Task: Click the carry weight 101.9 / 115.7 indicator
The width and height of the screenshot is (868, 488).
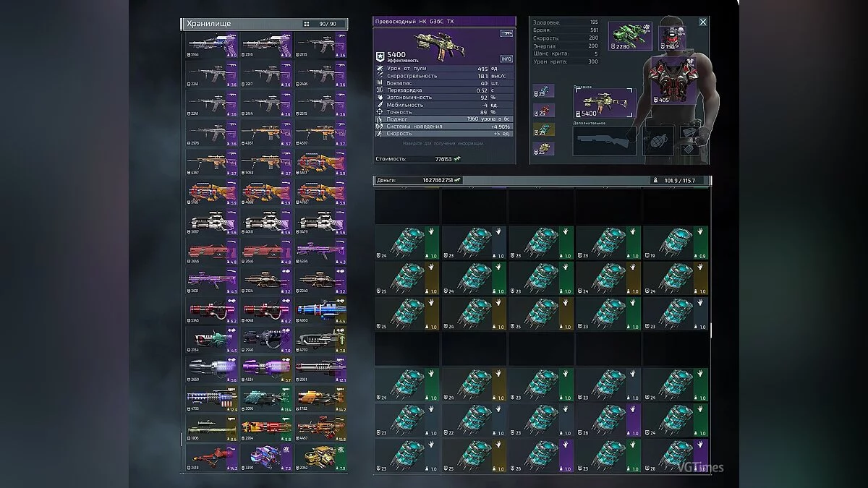Action: pos(678,180)
